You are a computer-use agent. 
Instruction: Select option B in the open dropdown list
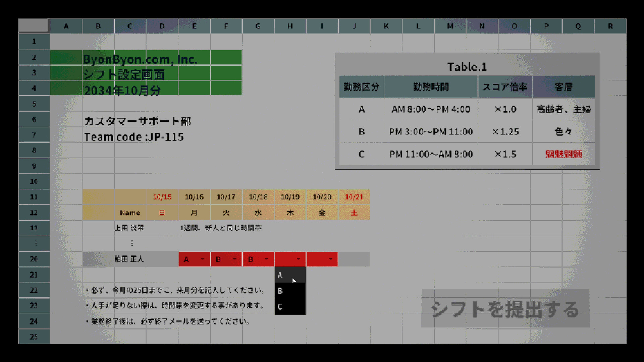click(290, 291)
